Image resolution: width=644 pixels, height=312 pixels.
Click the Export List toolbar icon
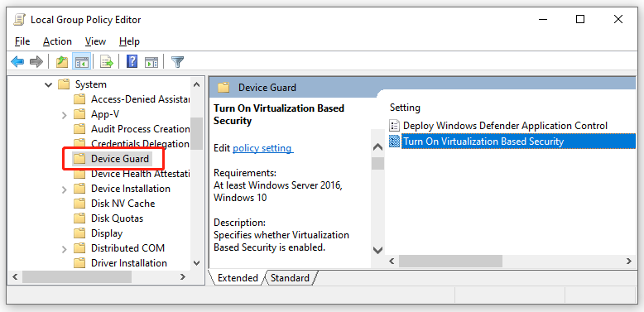(x=107, y=62)
